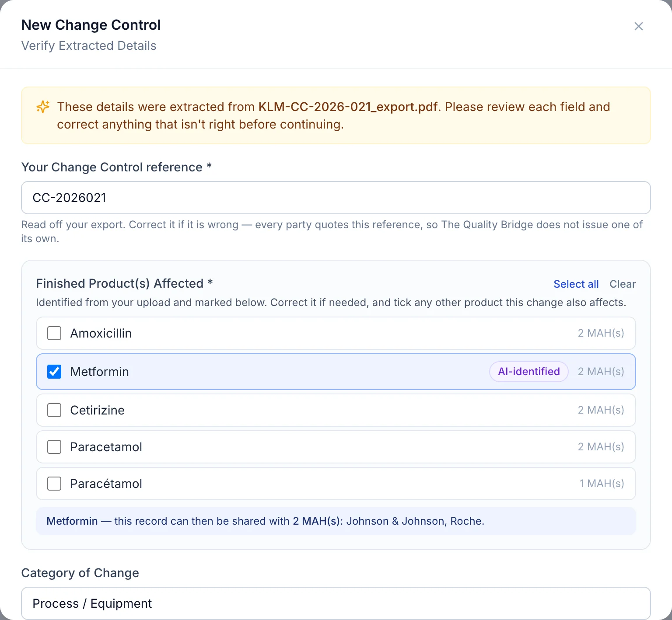The height and width of the screenshot is (620, 672).
Task: Tick the Paracétamol checkbox
Action: tap(54, 484)
